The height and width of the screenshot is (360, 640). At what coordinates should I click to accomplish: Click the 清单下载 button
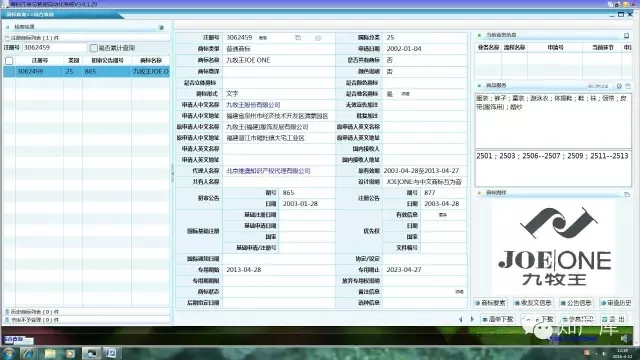tap(498, 319)
